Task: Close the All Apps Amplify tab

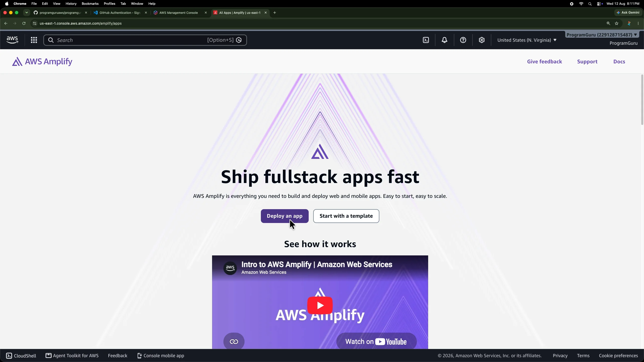Action: pos(266,13)
